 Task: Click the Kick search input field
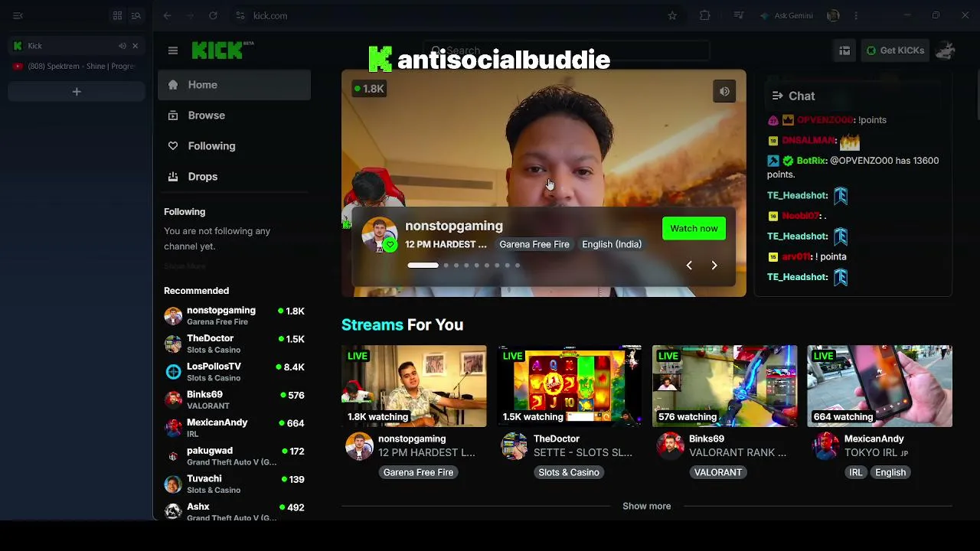567,51
